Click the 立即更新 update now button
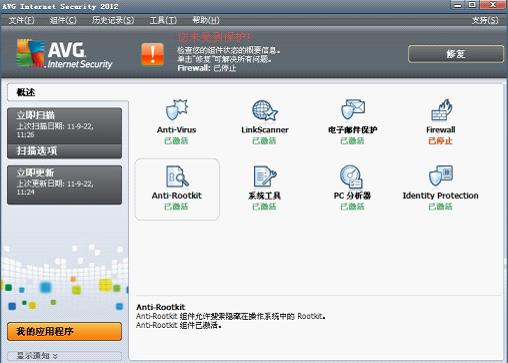Screen dimensions: 508x363 pyautogui.click(x=64, y=185)
